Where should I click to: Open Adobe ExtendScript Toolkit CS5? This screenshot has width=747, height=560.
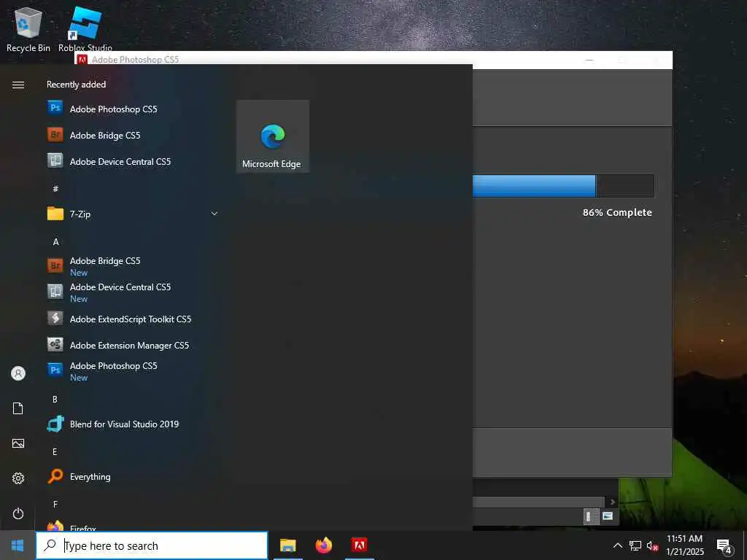[133, 319]
